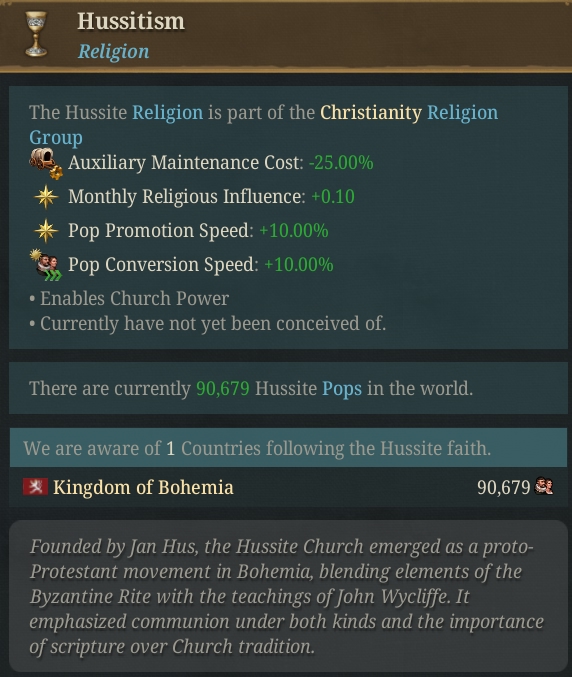Click the Enables Church Power bullet
This screenshot has height=677, width=572.
(130, 299)
